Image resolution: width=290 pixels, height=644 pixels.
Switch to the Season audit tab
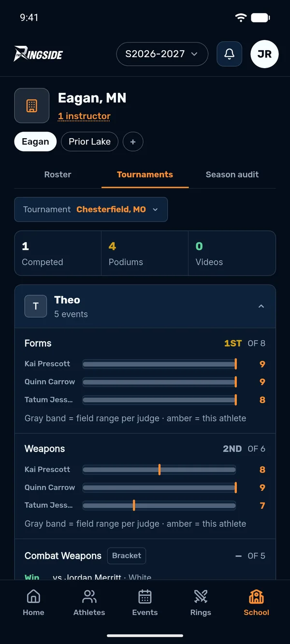[x=232, y=174]
